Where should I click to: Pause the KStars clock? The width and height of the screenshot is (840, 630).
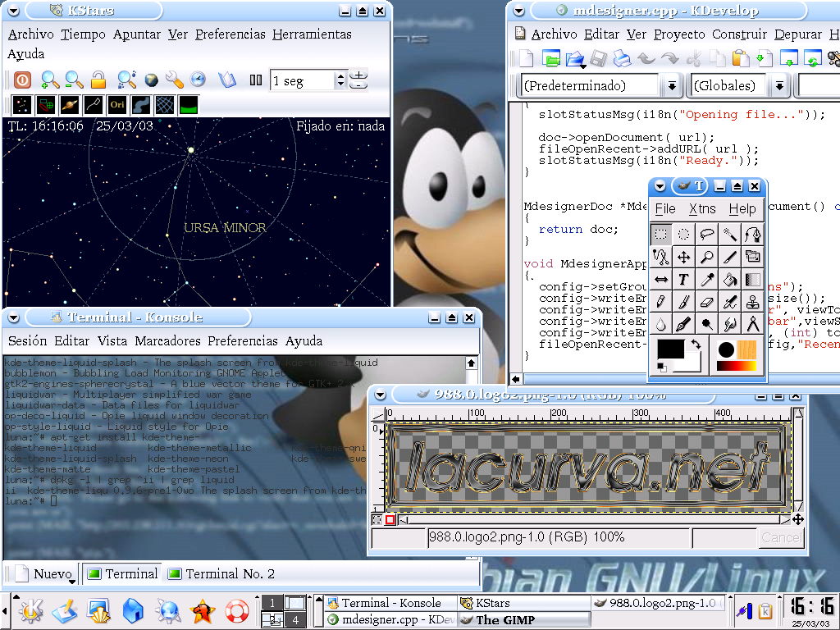pos(256,80)
